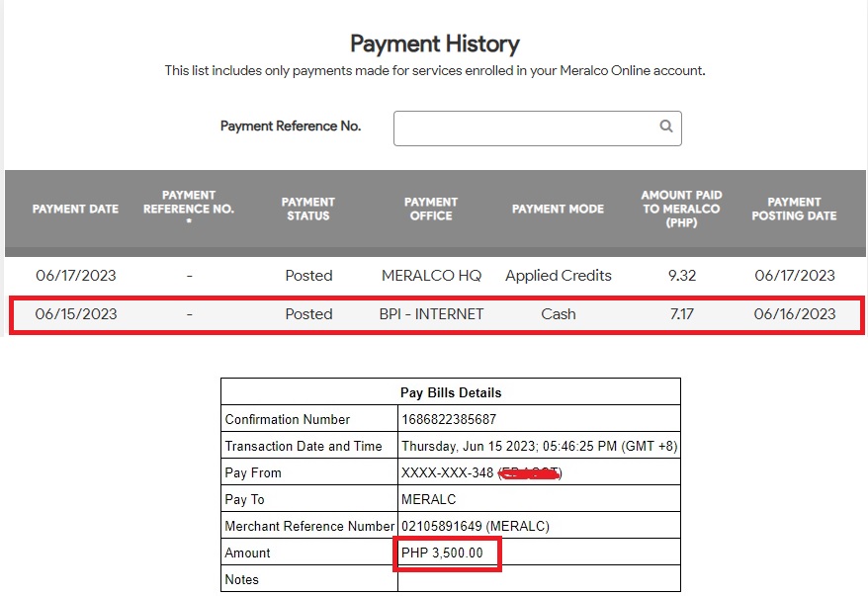The image size is (868, 596).
Task: Click posting date 06/17/2023 cell
Action: pyautogui.click(x=795, y=276)
